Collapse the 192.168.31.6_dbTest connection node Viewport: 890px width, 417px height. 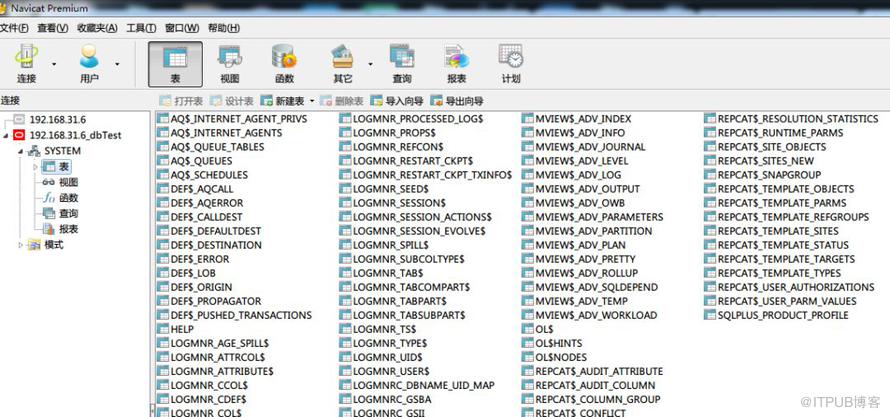7,135
